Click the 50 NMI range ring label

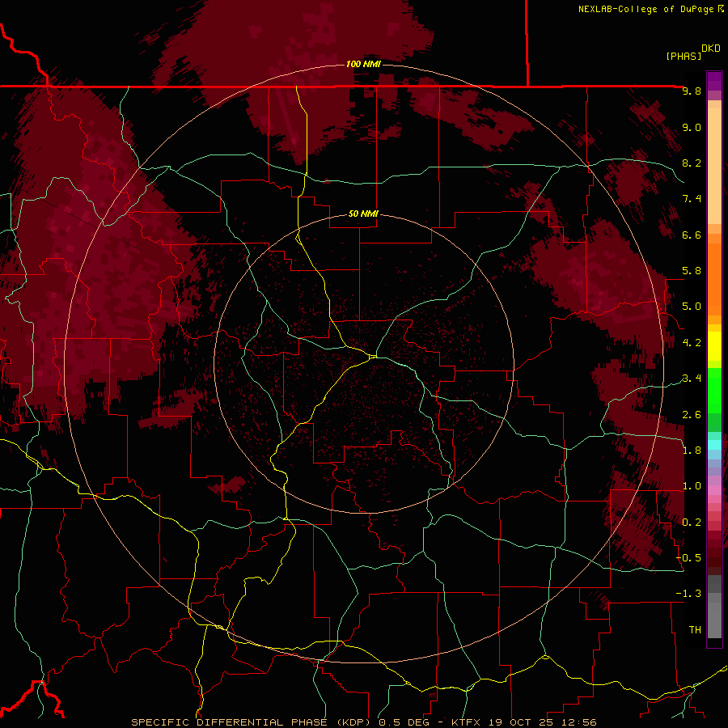point(363,214)
